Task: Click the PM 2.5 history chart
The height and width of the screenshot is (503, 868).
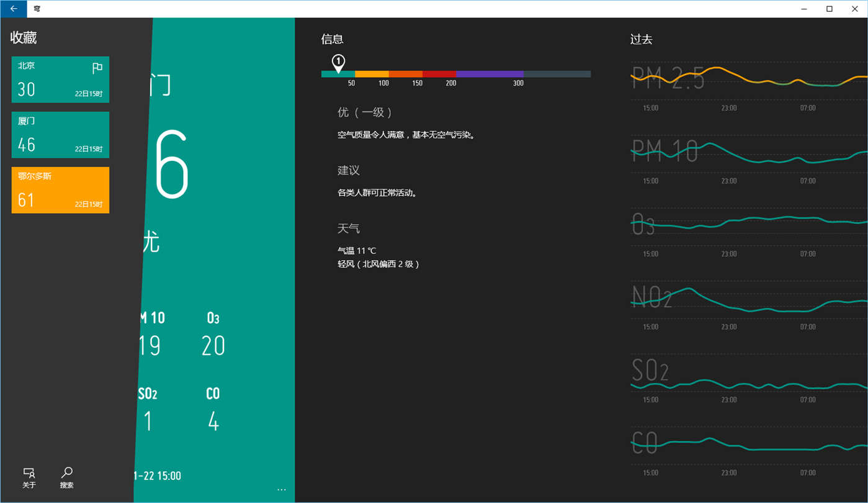Action: coord(749,81)
